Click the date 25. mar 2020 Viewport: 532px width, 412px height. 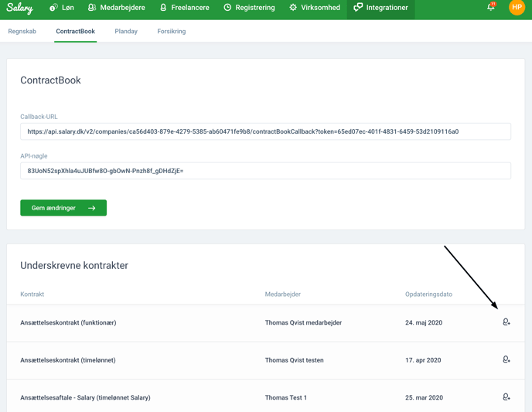pyautogui.click(x=424, y=397)
